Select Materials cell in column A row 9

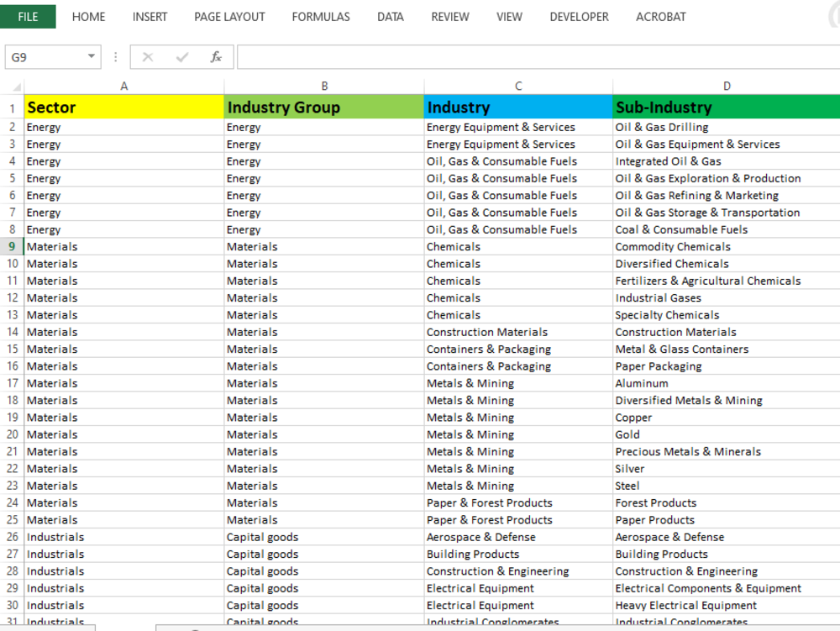123,246
